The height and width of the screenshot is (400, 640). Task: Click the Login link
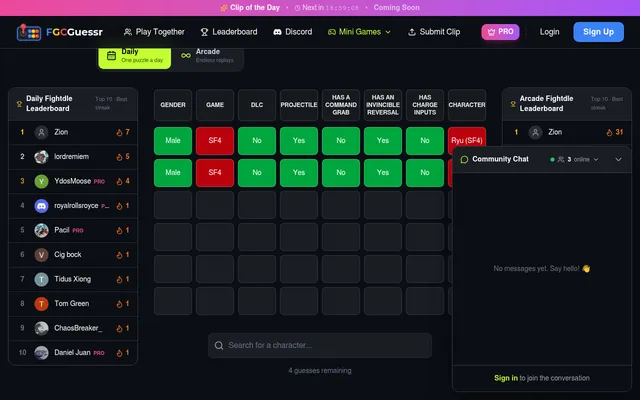pyautogui.click(x=549, y=32)
